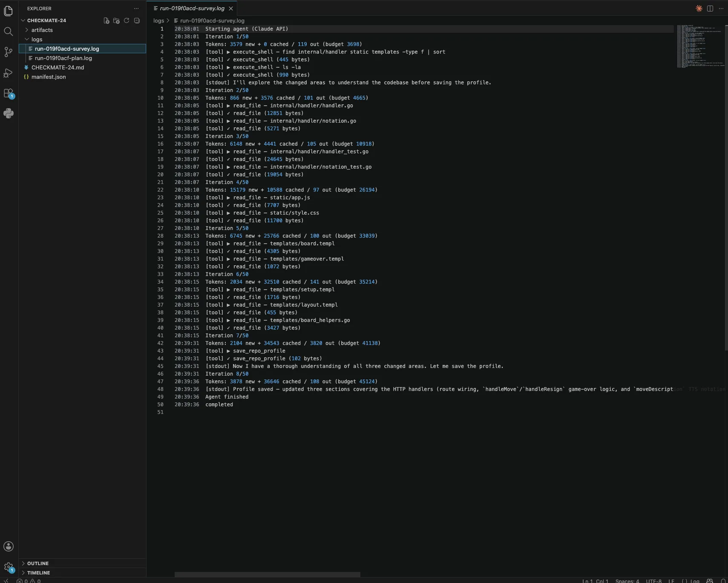This screenshot has height=583, width=728.
Task: Click the "Starting agent (Claude API)" line
Action: (x=247, y=29)
